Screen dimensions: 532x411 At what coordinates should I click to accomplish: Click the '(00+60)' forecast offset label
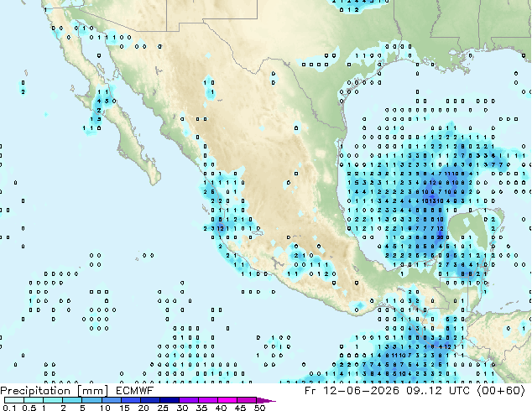pos(501,391)
